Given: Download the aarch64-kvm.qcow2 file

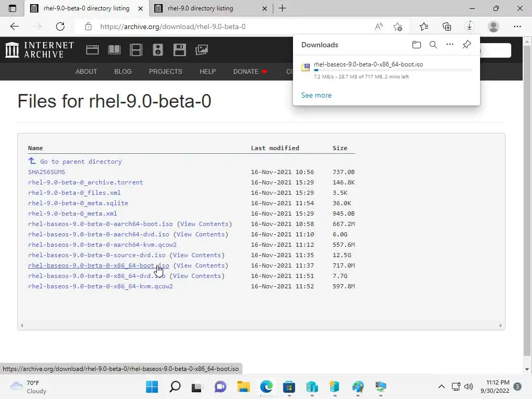Looking at the screenshot, I should (x=102, y=245).
